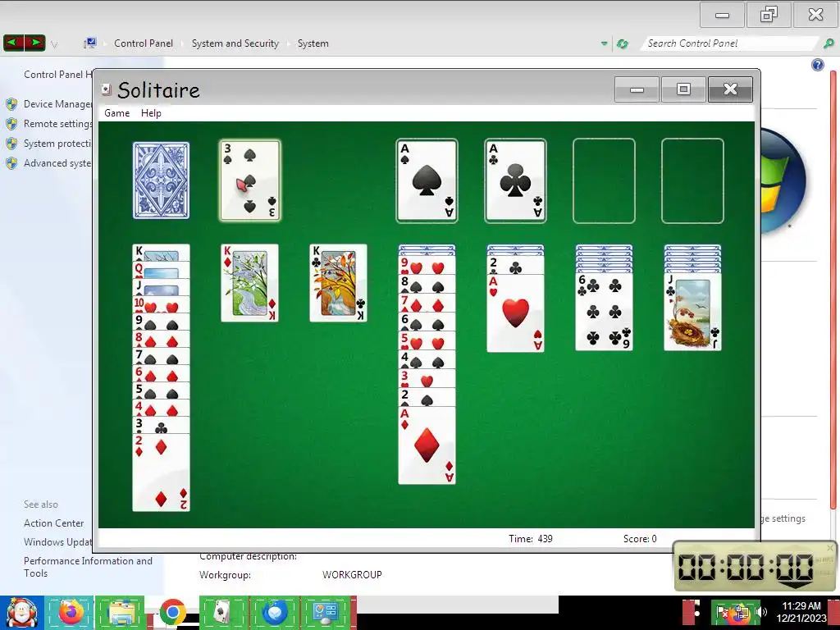Image resolution: width=840 pixels, height=630 pixels.
Task: Click the Start button with Santa icon
Action: 21,613
